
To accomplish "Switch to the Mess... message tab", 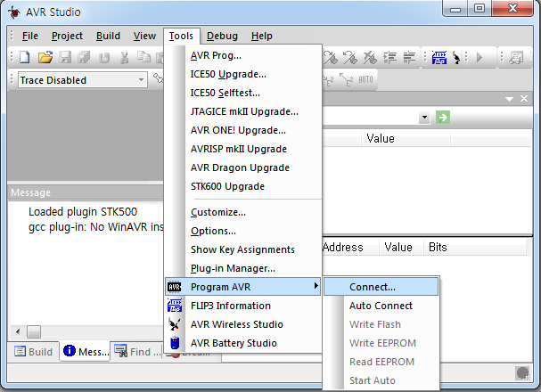I will tap(85, 351).
